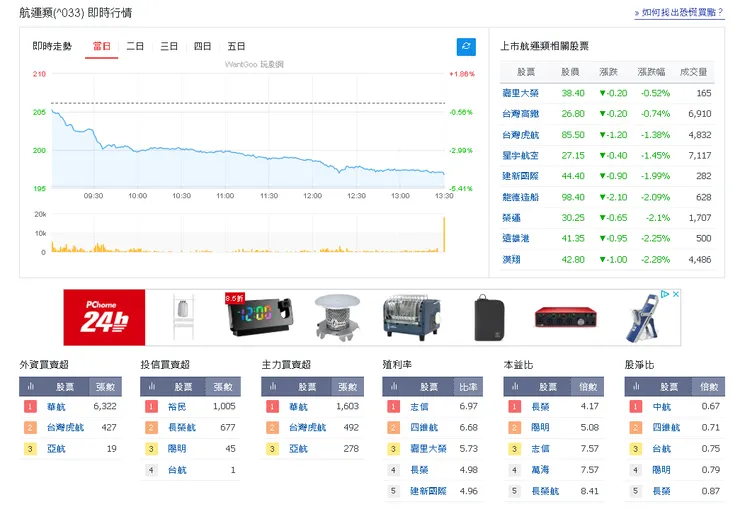Open 華航 in 外資買賣超 ranking
Screen dimensions: 740x509
pyautogui.click(x=56, y=407)
